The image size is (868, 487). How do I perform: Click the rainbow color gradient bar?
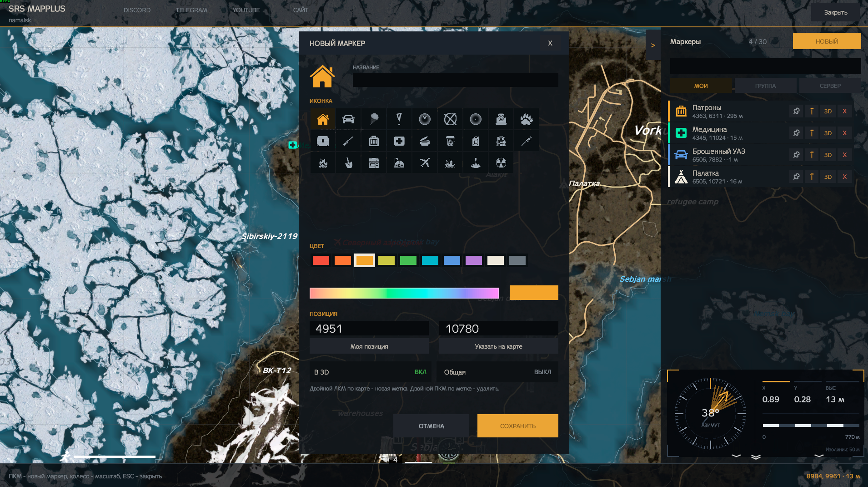404,293
